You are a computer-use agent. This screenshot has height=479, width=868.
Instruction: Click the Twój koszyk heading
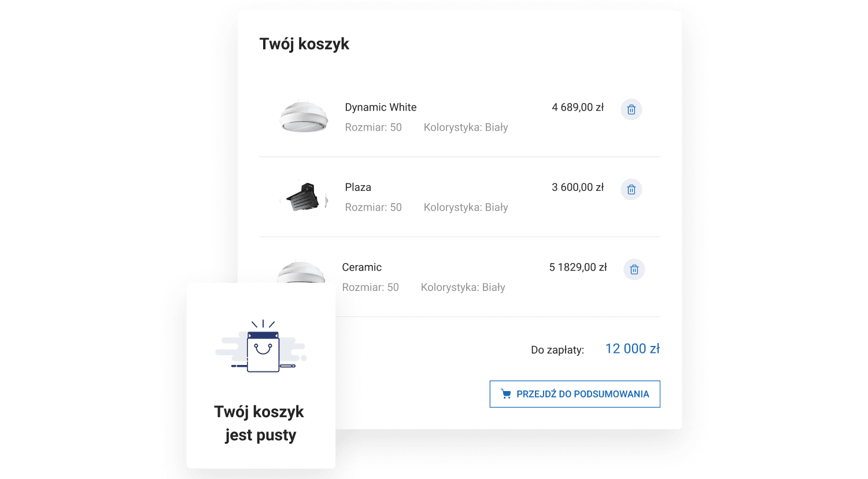coord(304,44)
